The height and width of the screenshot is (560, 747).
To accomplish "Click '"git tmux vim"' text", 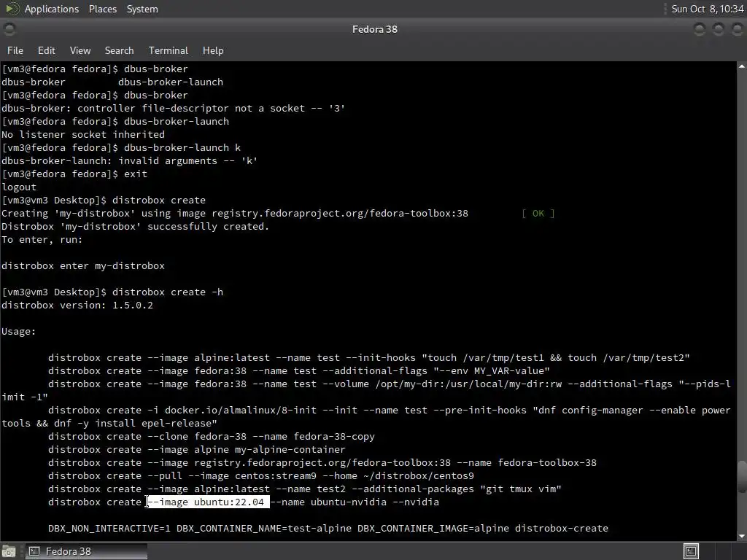I will pyautogui.click(x=521, y=489).
